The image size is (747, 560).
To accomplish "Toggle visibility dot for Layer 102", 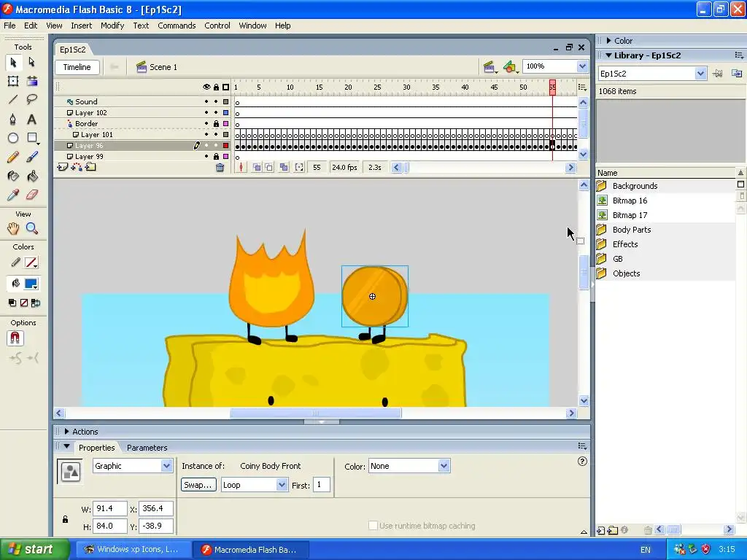I will tap(206, 112).
